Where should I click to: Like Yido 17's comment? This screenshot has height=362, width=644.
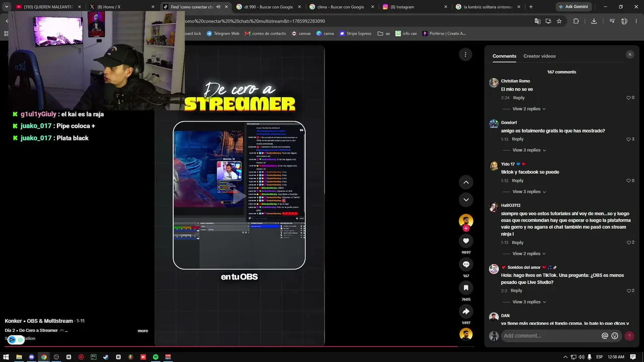(x=628, y=180)
